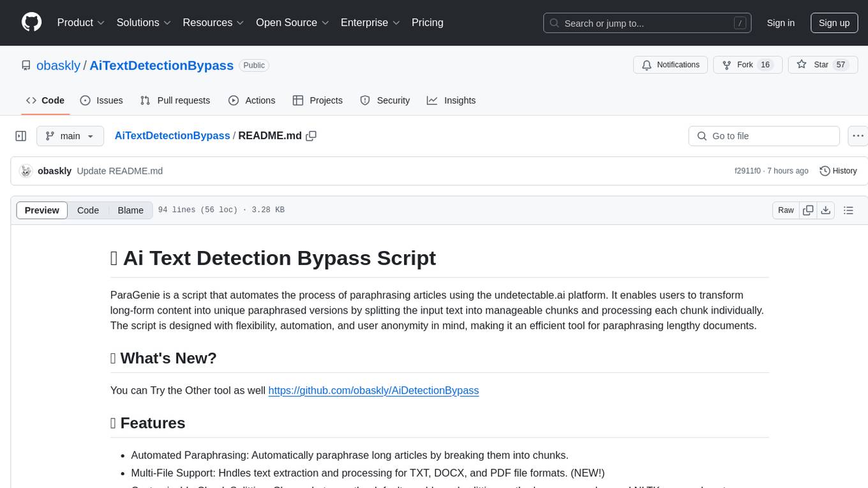Click the Public repository badge
This screenshot has width=868, height=488.
254,65
